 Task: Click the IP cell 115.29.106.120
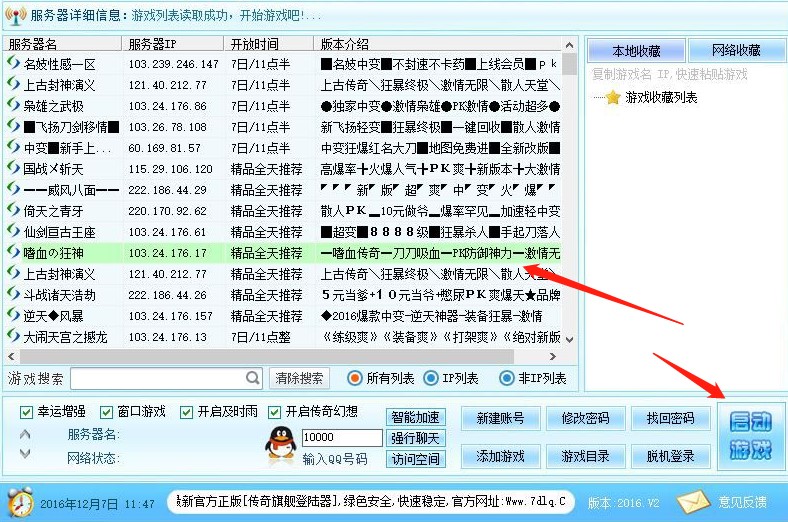(170, 169)
